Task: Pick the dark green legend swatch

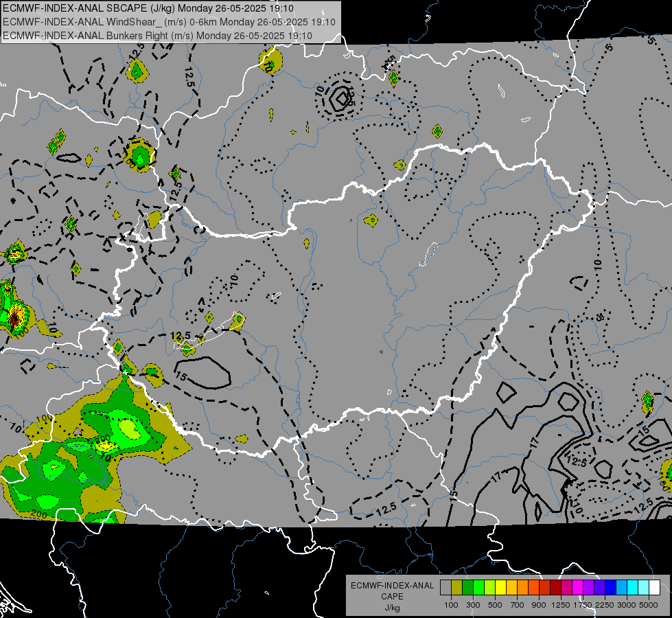Action: (x=467, y=588)
